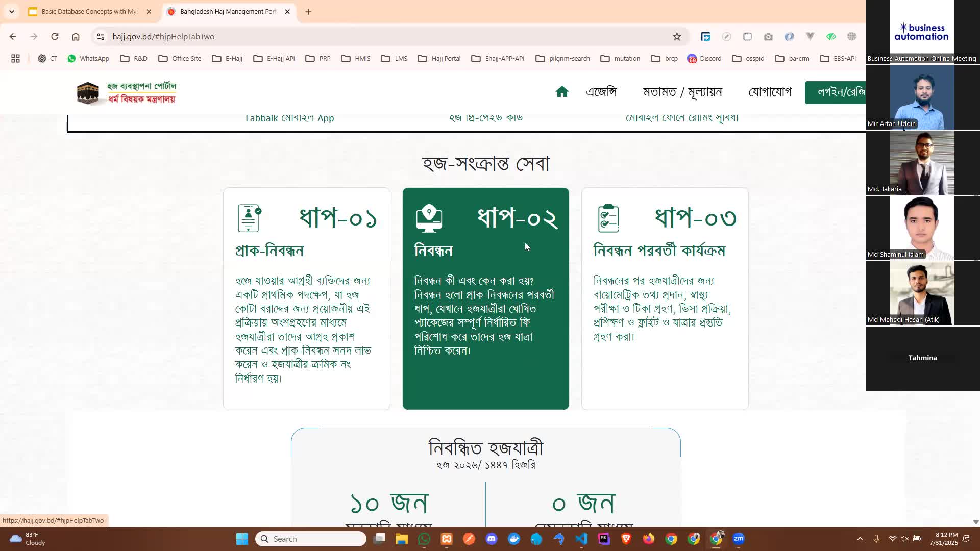Open File Explorer from taskbar
Viewport: 980px width, 551px height.
point(402,539)
